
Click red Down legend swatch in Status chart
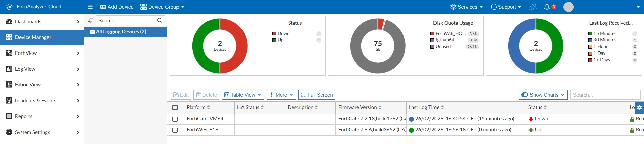point(275,34)
